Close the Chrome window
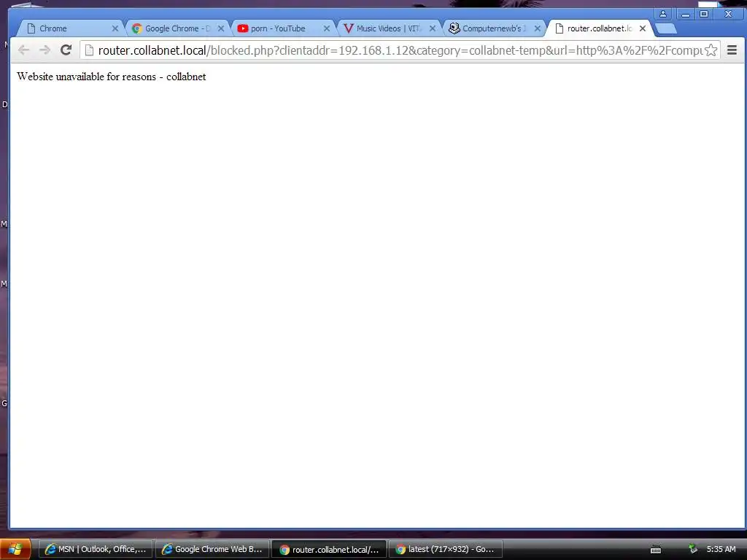 click(x=729, y=15)
